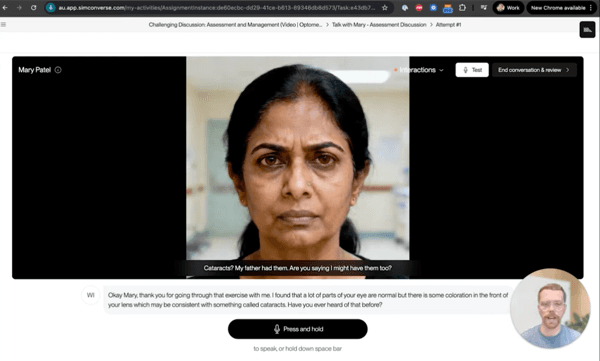Reload the page with the refresh icon
600x361 pixels.
click(34, 8)
